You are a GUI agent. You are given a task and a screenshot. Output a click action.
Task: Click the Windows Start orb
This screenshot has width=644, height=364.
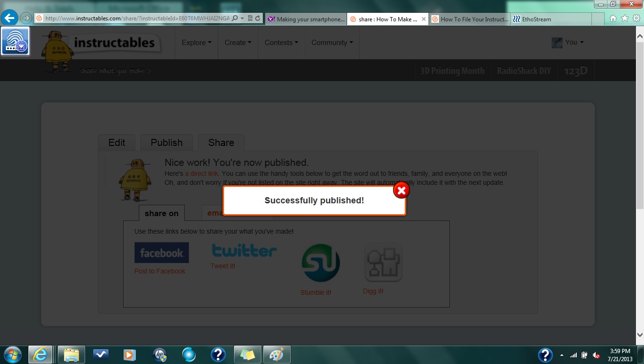pyautogui.click(x=12, y=355)
